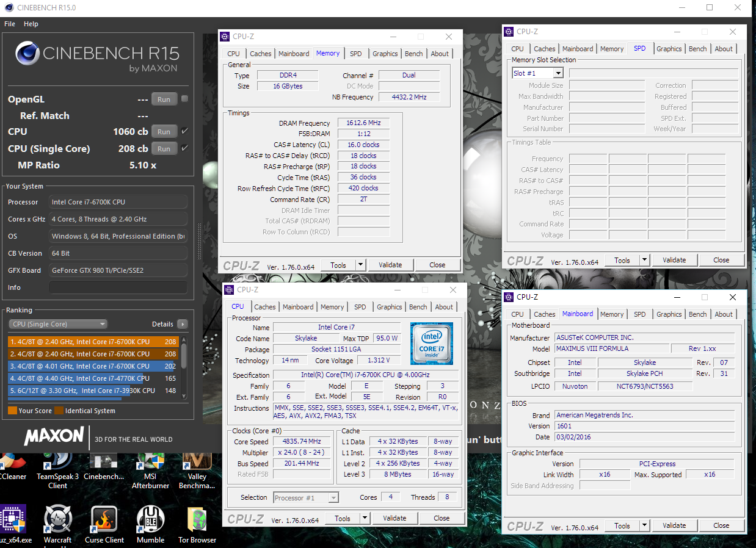Toggle the CPU (Single Core) test checkbox

184,148
